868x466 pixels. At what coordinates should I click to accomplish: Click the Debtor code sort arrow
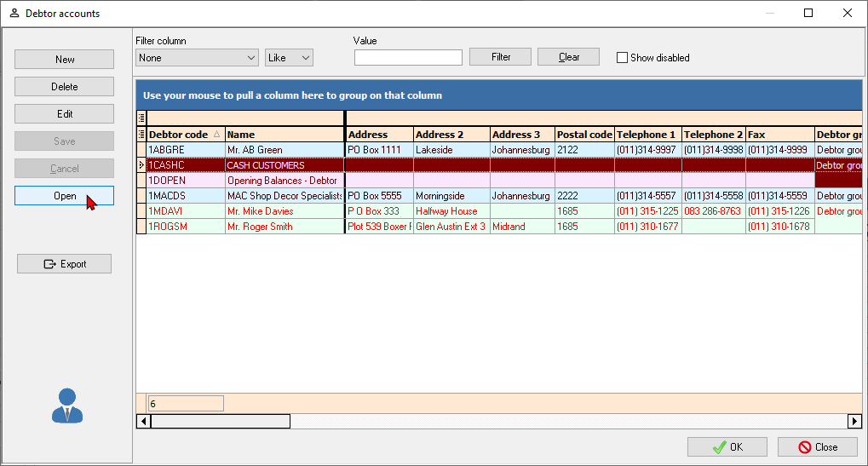[x=217, y=134]
